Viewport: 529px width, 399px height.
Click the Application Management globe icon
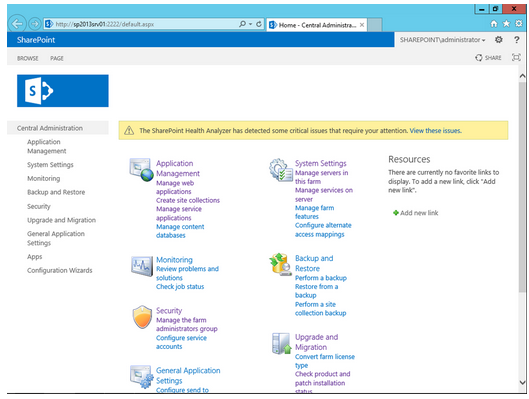(141, 170)
